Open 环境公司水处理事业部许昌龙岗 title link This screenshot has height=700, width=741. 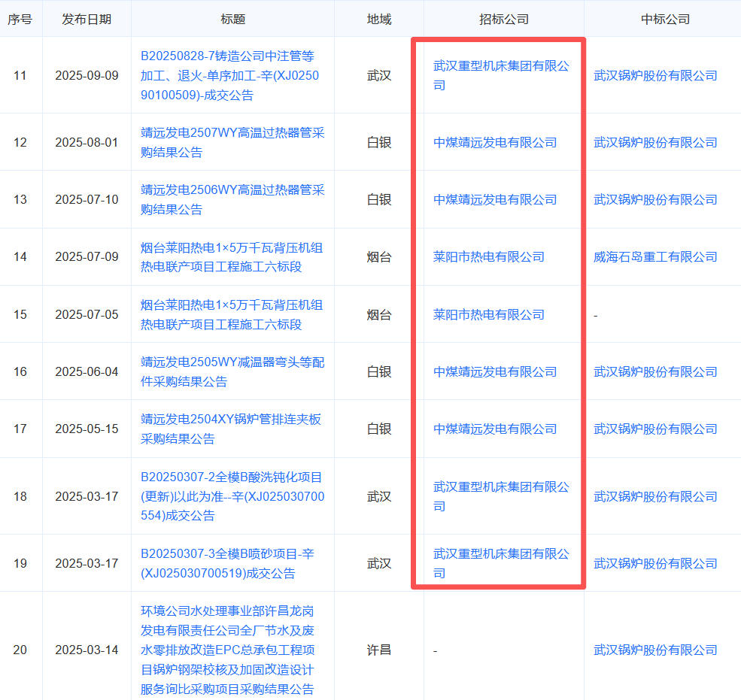pyautogui.click(x=227, y=650)
